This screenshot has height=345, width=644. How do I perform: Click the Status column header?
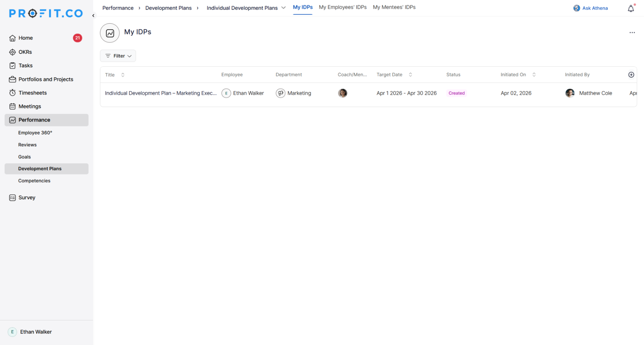[453, 75]
